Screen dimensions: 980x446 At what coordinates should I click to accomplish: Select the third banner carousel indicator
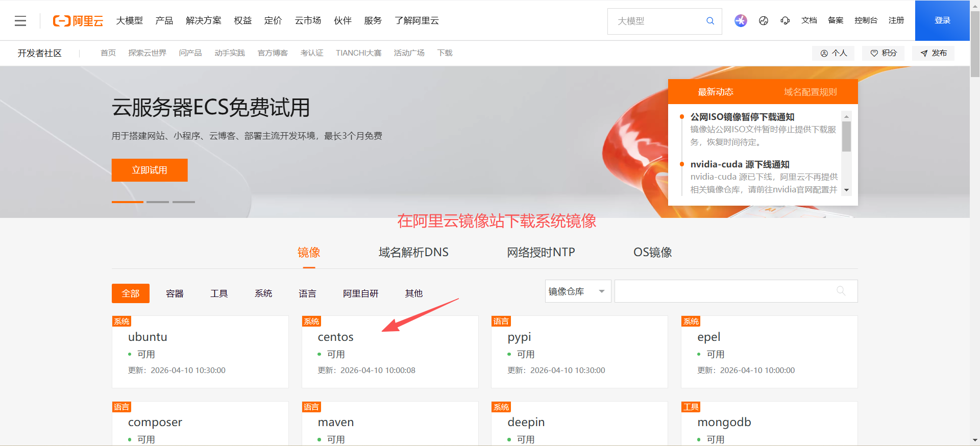[x=184, y=202]
